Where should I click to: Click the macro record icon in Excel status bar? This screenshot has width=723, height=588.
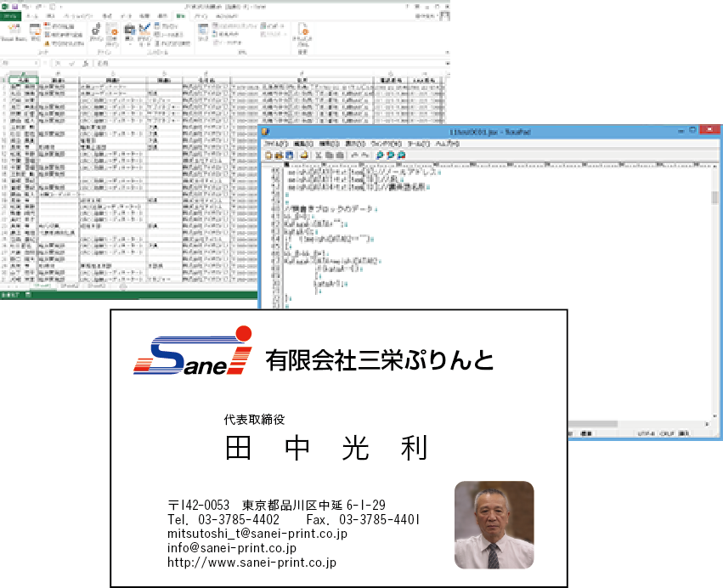pyautogui.click(x=28, y=295)
